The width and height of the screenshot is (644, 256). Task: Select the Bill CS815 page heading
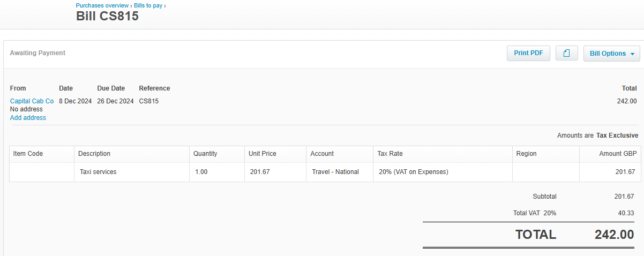[x=107, y=16]
